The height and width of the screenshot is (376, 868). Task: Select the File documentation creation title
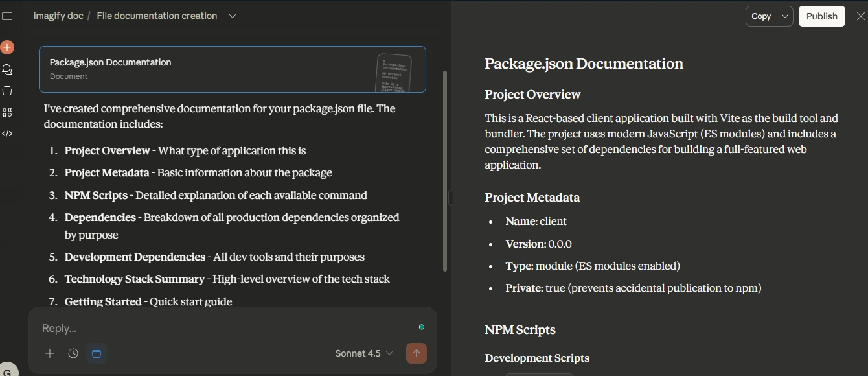(156, 15)
